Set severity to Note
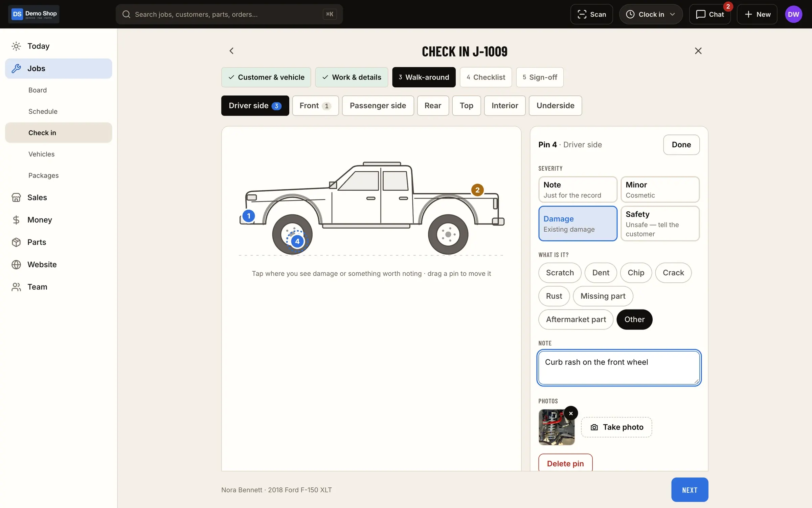 (578, 190)
